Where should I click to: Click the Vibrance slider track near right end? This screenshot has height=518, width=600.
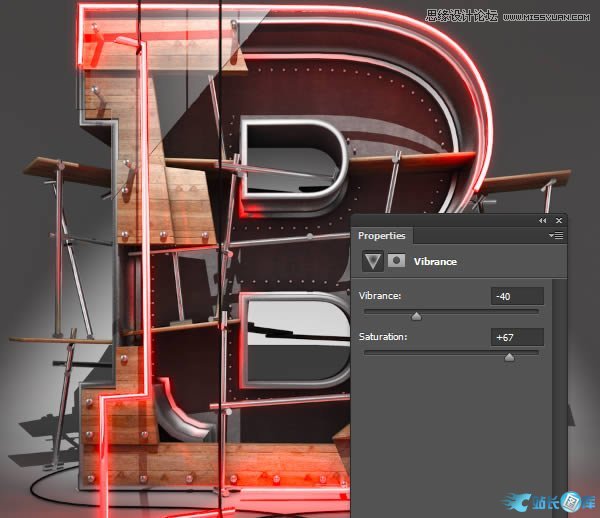[528, 311]
